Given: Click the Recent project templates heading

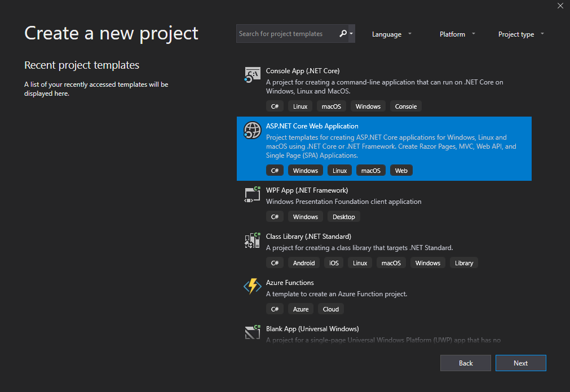Looking at the screenshot, I should [82, 65].
